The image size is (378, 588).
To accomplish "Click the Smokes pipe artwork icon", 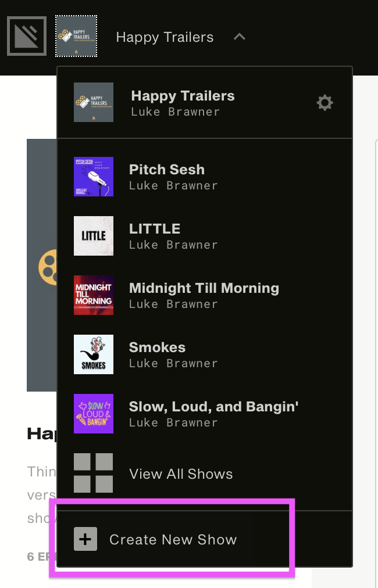I will point(94,354).
